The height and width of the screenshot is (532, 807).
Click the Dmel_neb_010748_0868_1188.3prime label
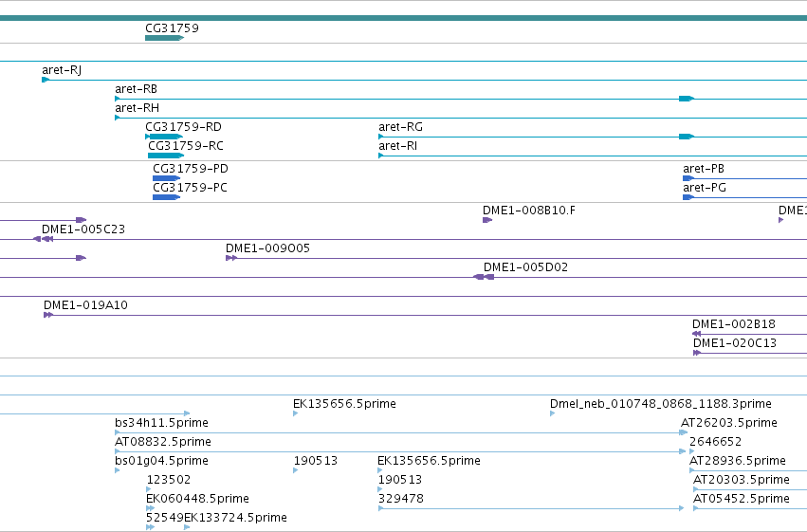661,404
